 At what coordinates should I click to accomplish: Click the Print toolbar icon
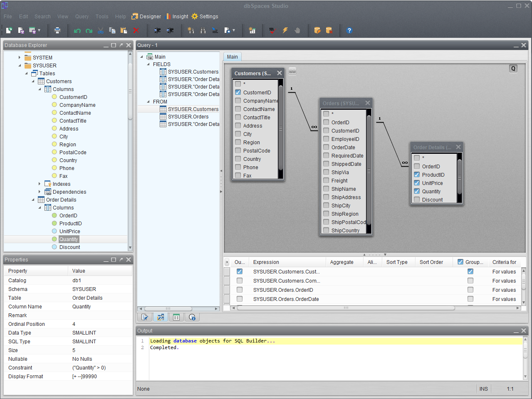pyautogui.click(x=57, y=30)
